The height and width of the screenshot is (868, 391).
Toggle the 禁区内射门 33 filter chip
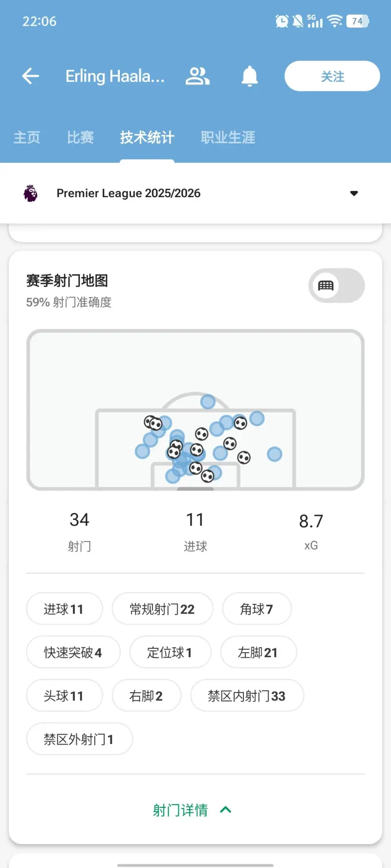click(x=247, y=696)
